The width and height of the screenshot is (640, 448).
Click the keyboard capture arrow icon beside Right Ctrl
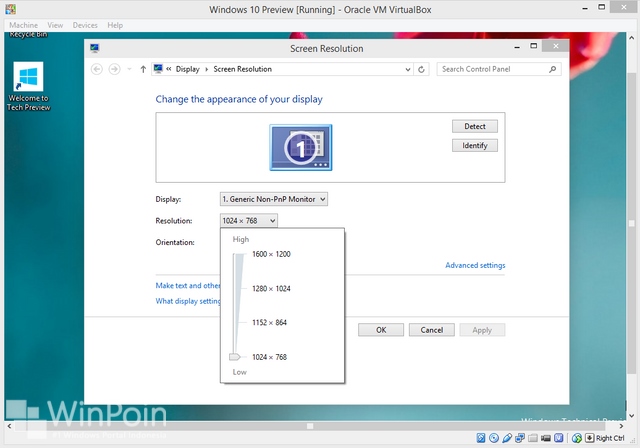point(589,438)
